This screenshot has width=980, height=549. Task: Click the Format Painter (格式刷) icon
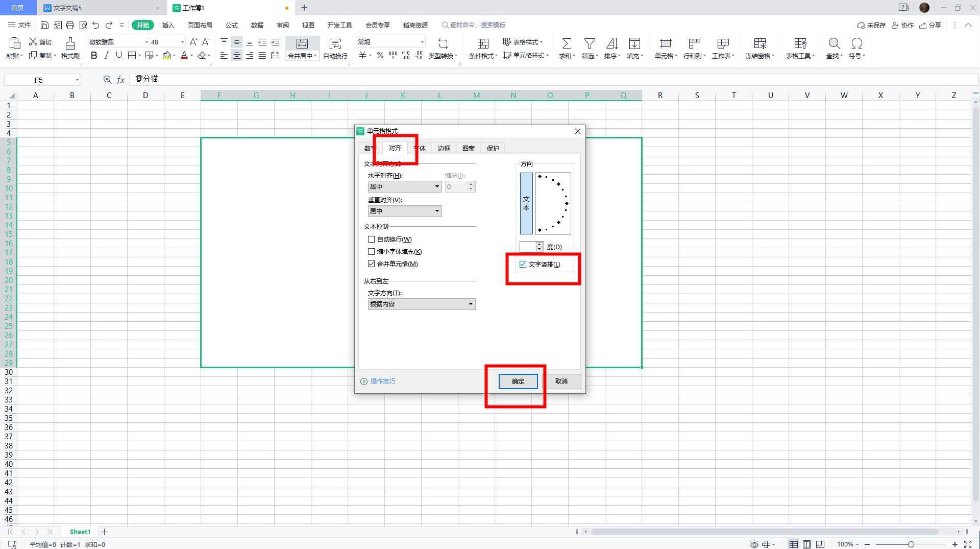(70, 44)
